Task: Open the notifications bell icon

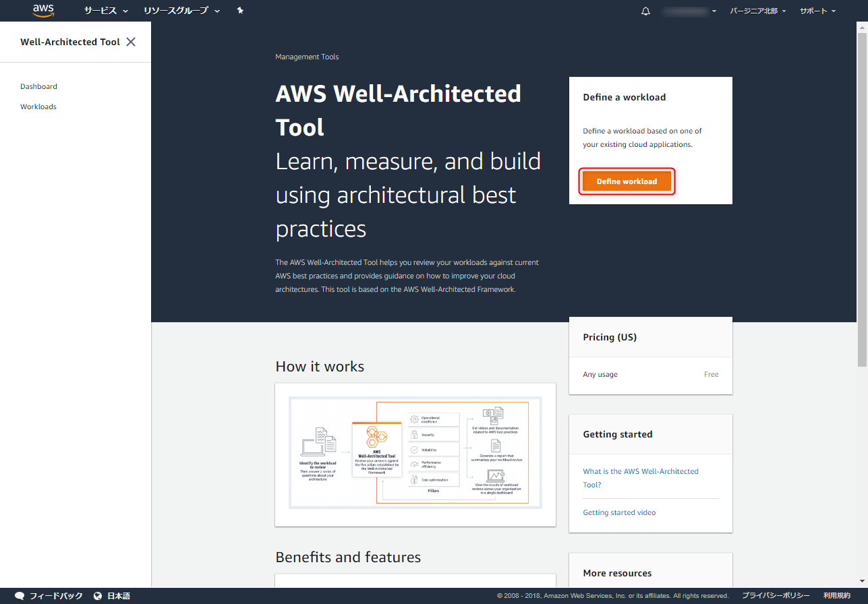Action: (645, 11)
